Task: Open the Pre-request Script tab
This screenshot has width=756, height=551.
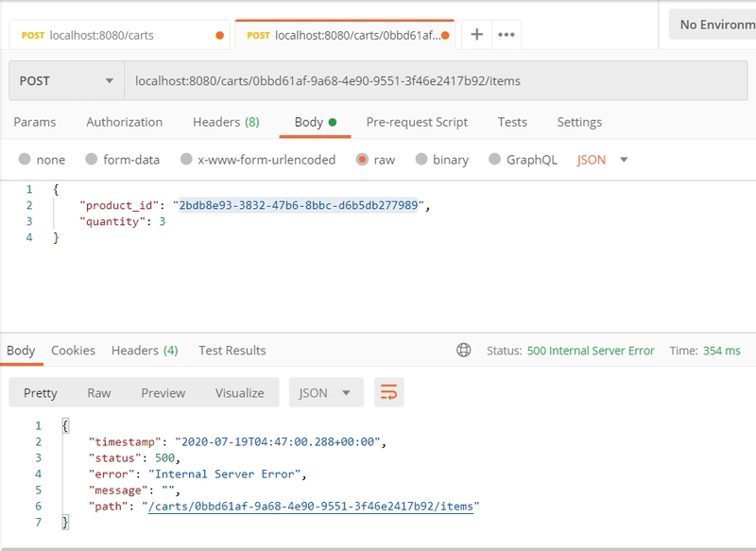Action: [x=417, y=122]
